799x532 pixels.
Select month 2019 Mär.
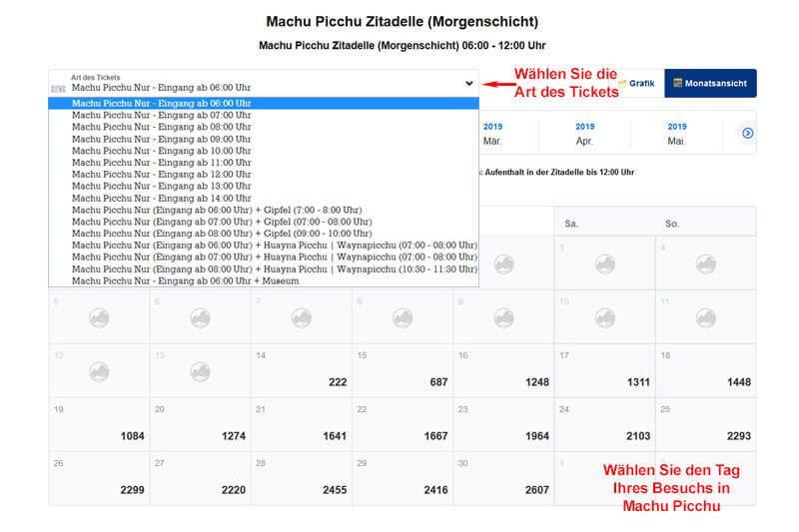pyautogui.click(x=492, y=134)
